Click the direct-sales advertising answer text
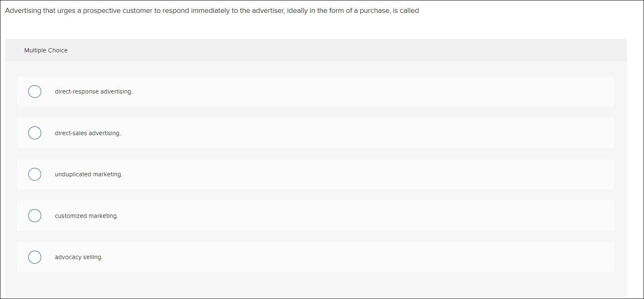Screen dimensions: 644x299 [88, 133]
